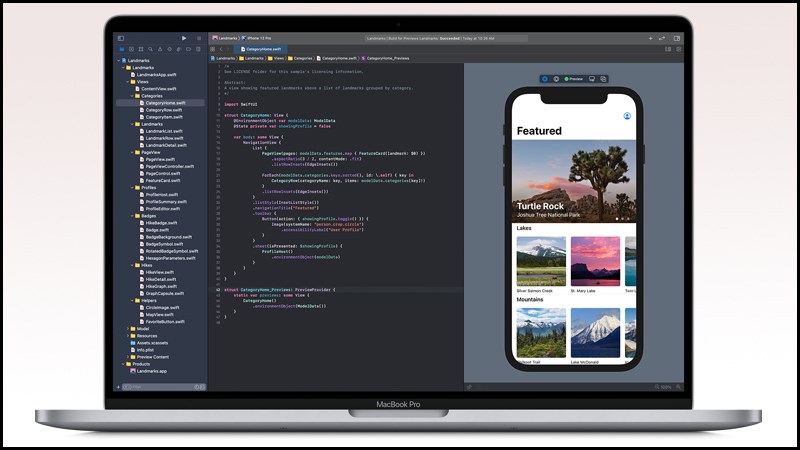Collapse the PageView folder
Image resolution: width=800 pixels, height=450 pixels.
point(132,153)
